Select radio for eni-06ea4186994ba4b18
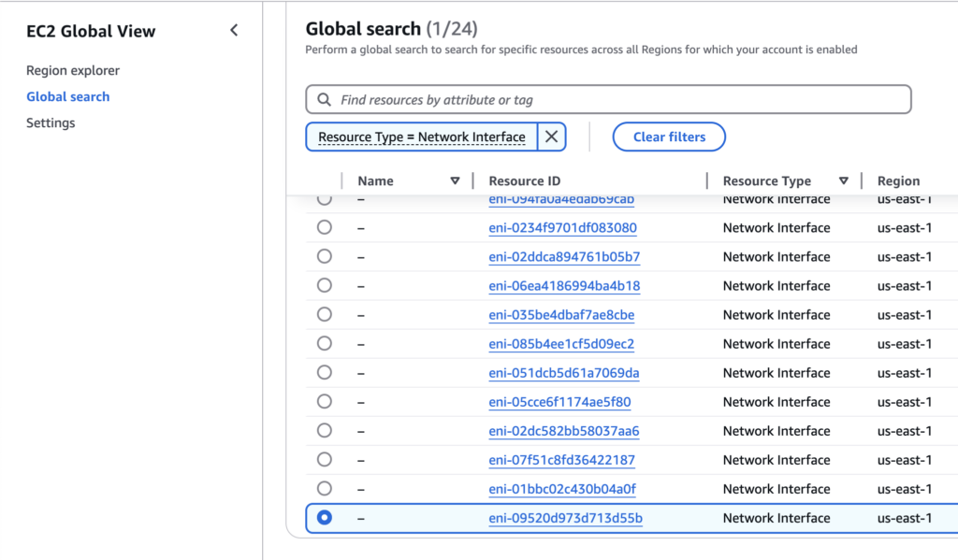 [325, 285]
